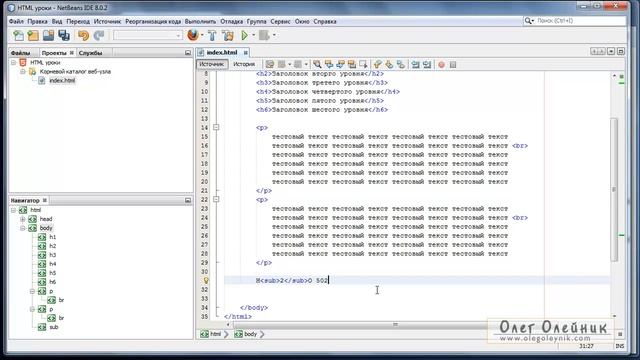Switch to the История editor view
Image resolution: width=640 pixels, height=360 pixels.
(244, 64)
